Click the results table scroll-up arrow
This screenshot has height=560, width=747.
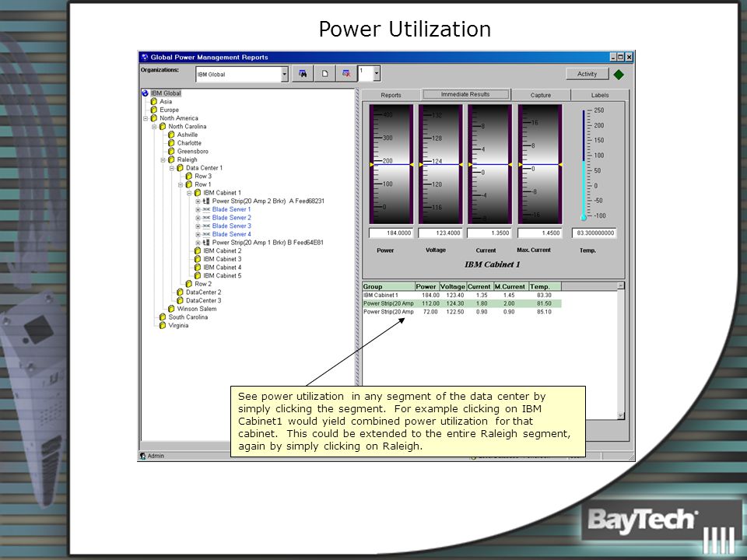pyautogui.click(x=621, y=285)
